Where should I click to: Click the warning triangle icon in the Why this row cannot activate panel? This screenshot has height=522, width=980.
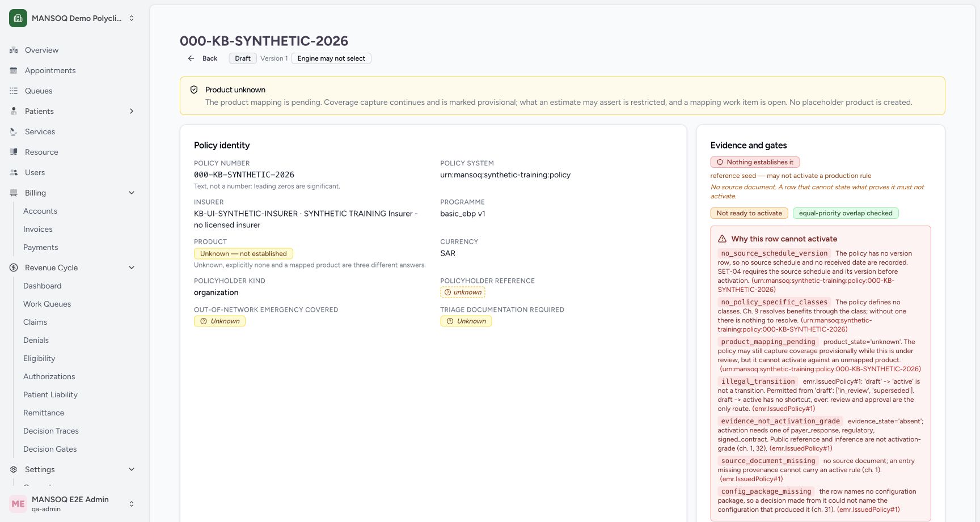click(722, 239)
